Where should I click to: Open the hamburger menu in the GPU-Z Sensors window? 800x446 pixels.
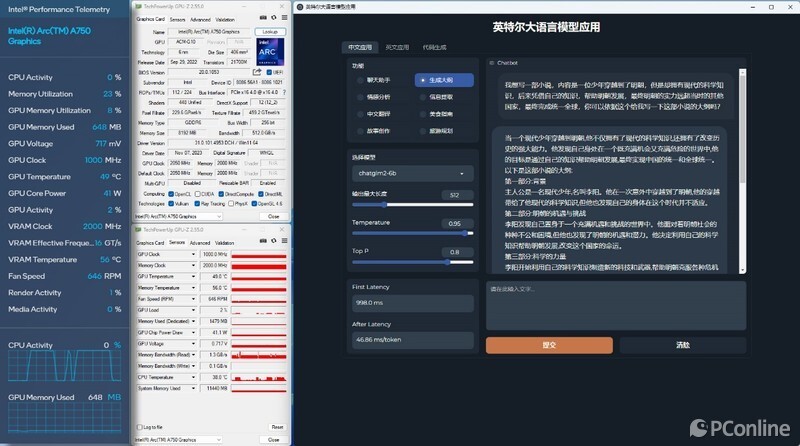click(x=284, y=241)
